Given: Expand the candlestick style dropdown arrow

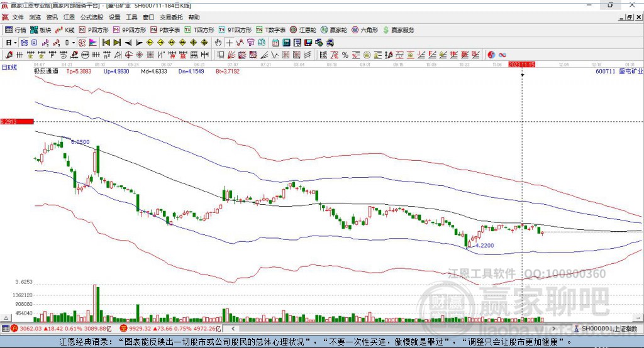Looking at the screenshot, I should (74, 43).
